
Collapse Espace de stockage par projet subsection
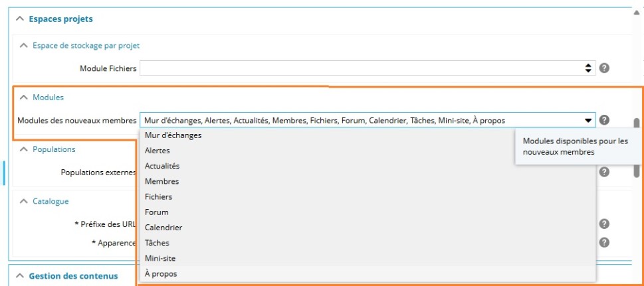[x=24, y=46]
